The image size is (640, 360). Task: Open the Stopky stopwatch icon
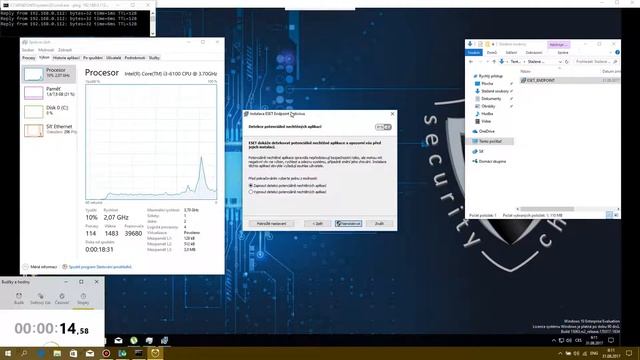coord(83,298)
